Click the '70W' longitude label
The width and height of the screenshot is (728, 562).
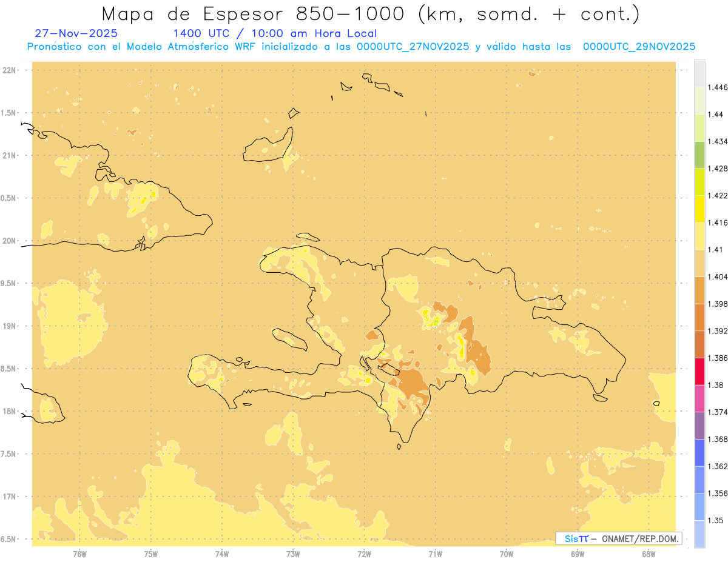[x=507, y=554]
